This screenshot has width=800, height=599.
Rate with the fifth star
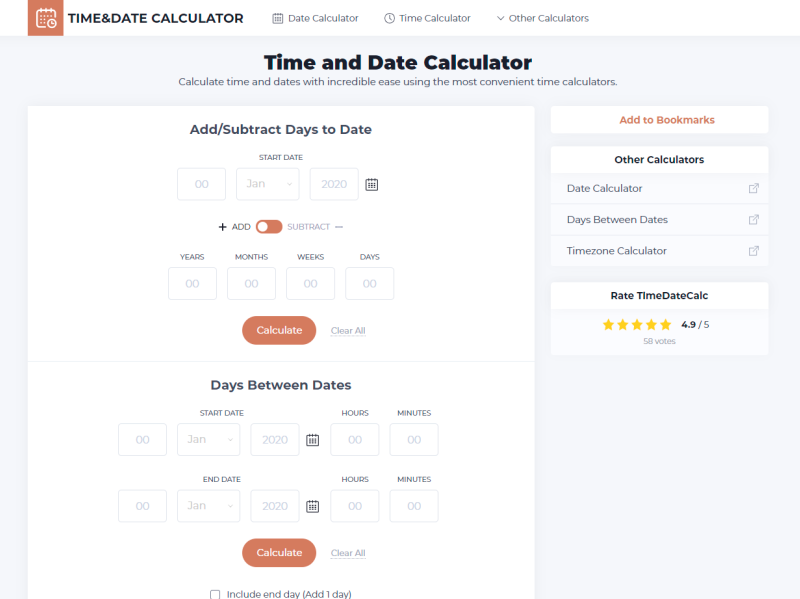(x=666, y=325)
